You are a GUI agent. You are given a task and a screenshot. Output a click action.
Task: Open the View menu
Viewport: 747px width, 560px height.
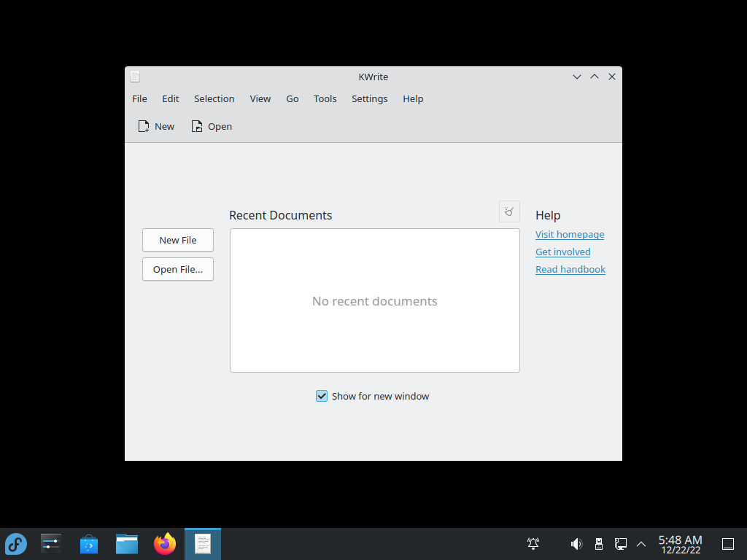[x=260, y=98]
